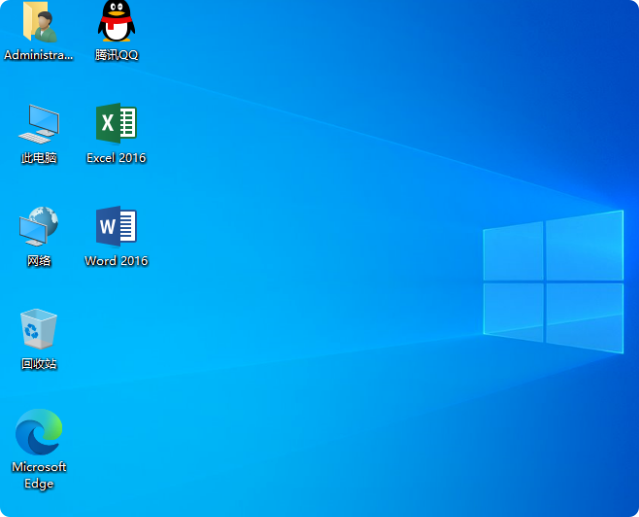The height and width of the screenshot is (517, 639).
Task: Click the "Microsoft Edge" text label
Action: 38,475
